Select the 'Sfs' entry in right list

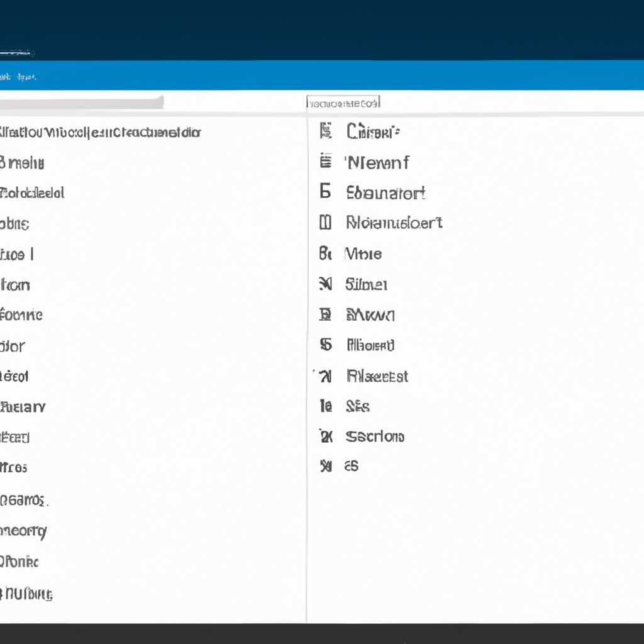click(358, 406)
